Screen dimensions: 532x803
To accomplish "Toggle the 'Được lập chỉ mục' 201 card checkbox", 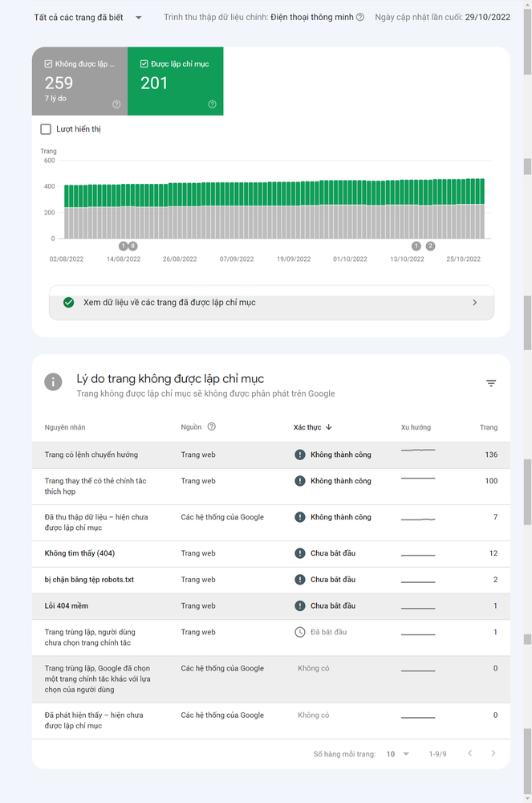I will 144,64.
